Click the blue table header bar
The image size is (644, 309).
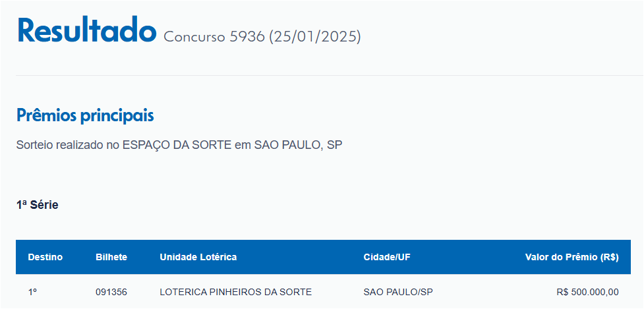(323, 258)
